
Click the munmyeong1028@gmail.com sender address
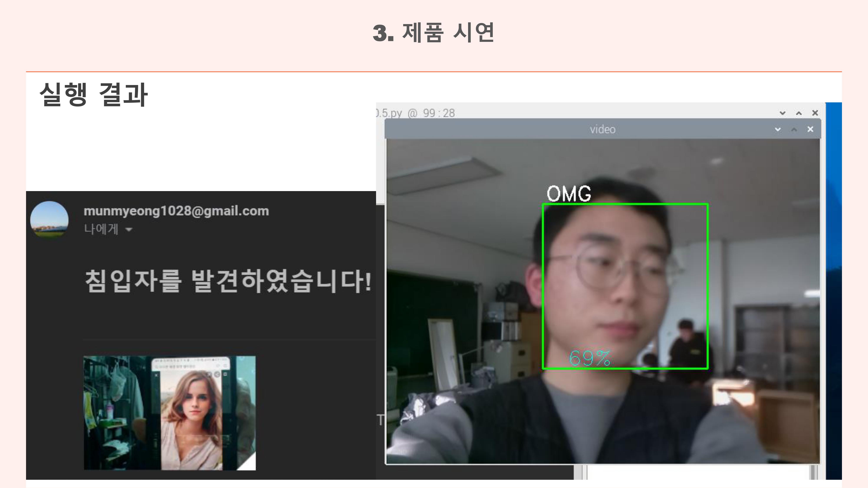(x=176, y=210)
